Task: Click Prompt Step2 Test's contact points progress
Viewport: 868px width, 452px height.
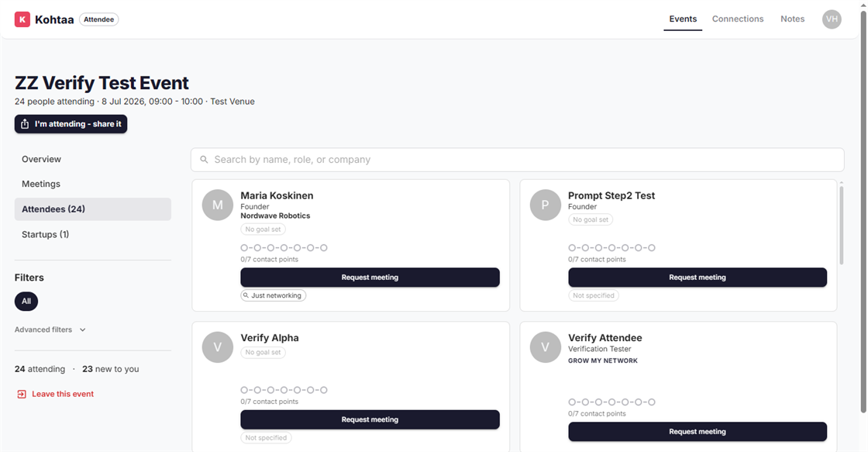Action: 611,247
